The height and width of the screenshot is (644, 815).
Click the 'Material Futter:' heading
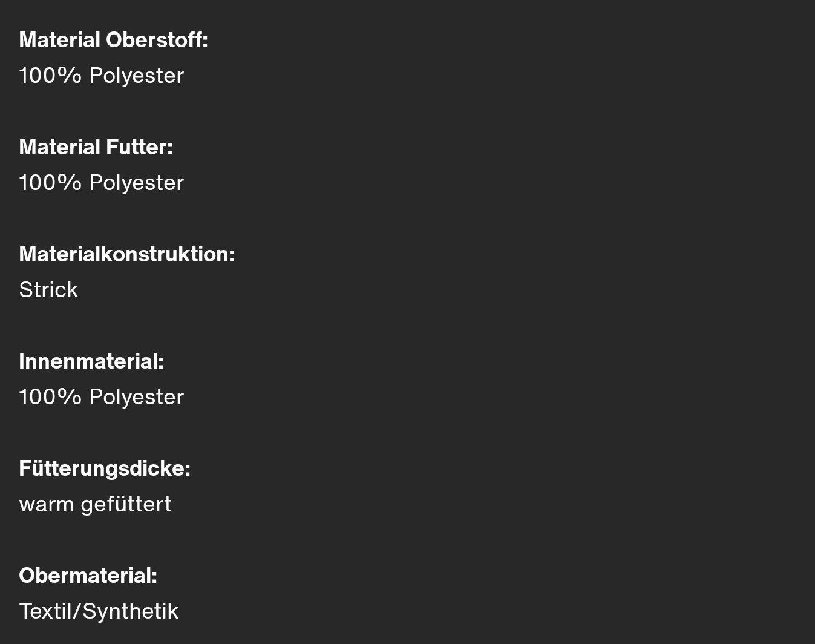(96, 147)
